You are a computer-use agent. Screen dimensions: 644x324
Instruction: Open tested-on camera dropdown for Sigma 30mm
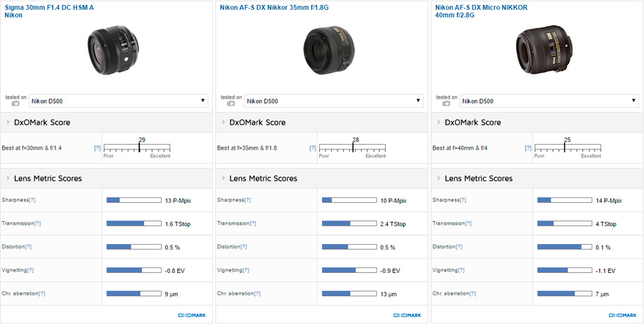click(119, 101)
